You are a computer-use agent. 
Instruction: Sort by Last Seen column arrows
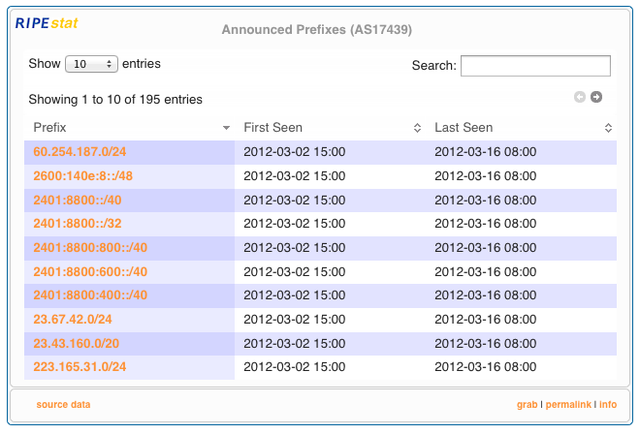608,128
